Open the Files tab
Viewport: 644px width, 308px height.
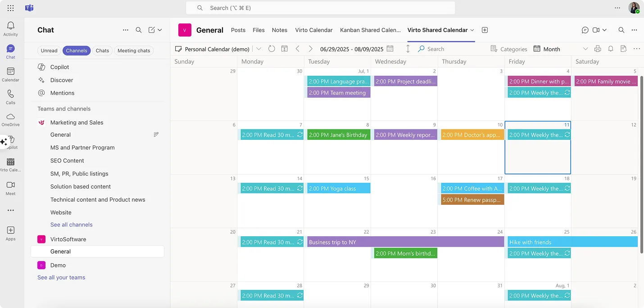[x=259, y=30]
